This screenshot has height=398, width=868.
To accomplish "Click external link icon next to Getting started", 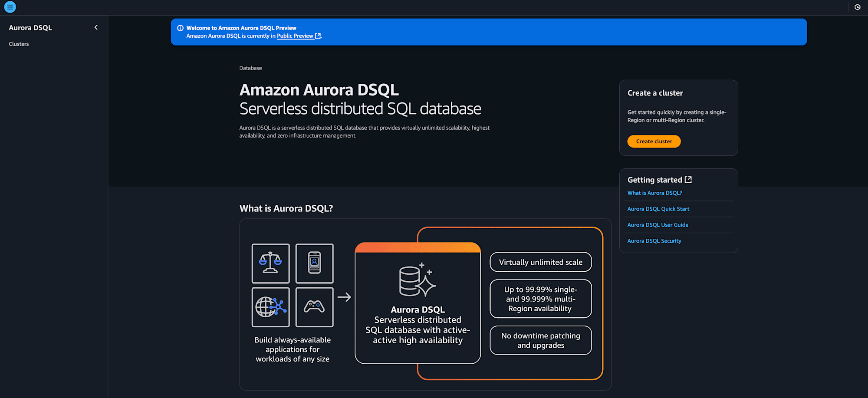I will 688,180.
